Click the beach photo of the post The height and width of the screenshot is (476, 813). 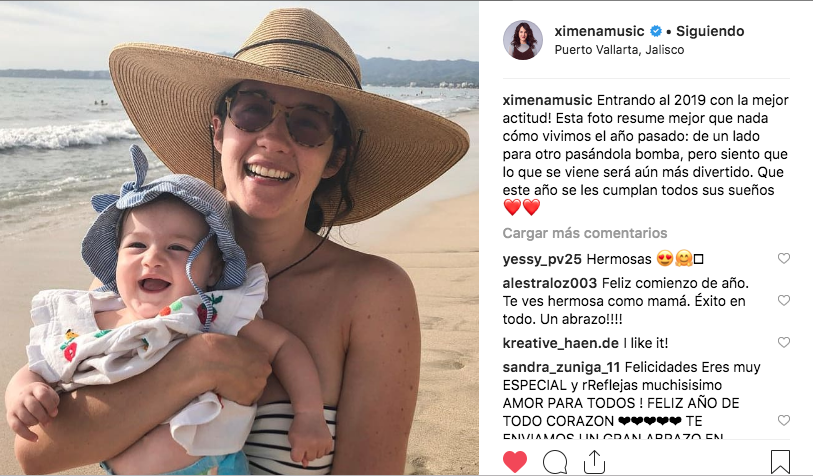tap(239, 238)
